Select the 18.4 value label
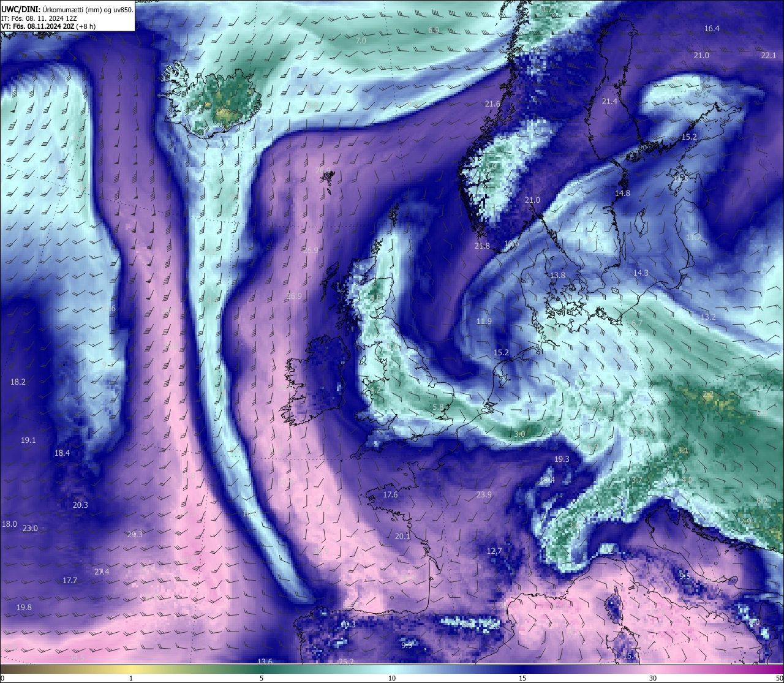The image size is (784, 683). tap(62, 453)
